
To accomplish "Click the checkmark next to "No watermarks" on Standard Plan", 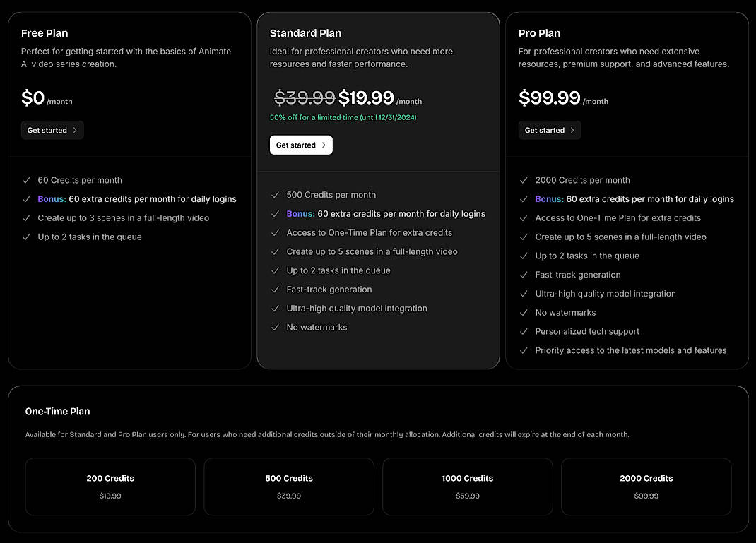I will pos(274,327).
